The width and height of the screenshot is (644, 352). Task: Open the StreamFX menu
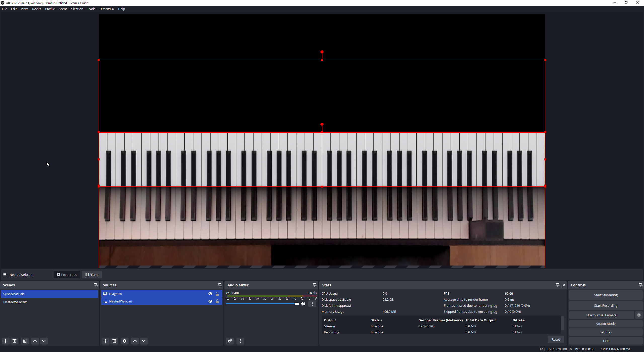pyautogui.click(x=106, y=9)
